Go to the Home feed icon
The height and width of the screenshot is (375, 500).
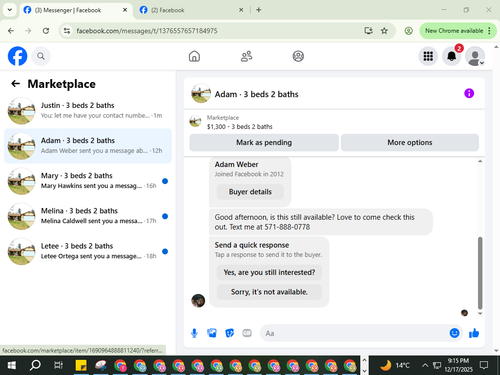pyautogui.click(x=194, y=56)
